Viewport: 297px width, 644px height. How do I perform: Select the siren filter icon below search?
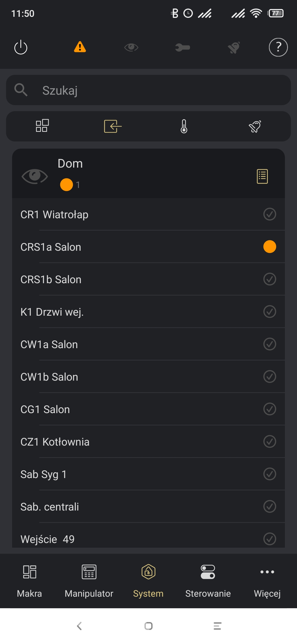tap(255, 126)
